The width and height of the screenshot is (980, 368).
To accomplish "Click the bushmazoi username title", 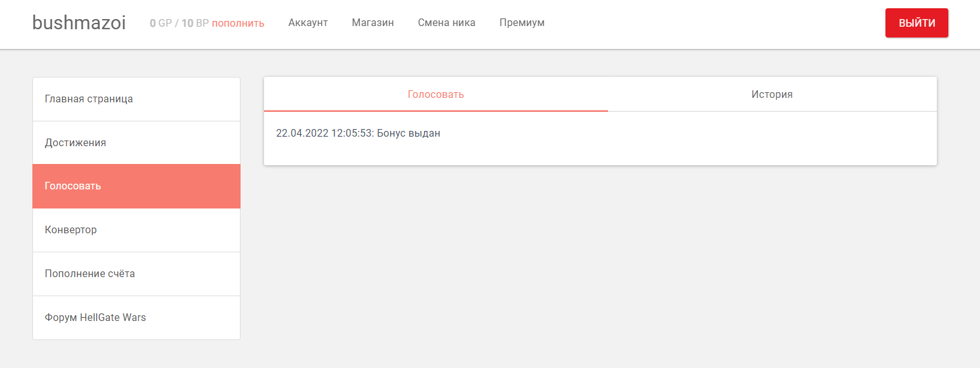I will coord(79,23).
